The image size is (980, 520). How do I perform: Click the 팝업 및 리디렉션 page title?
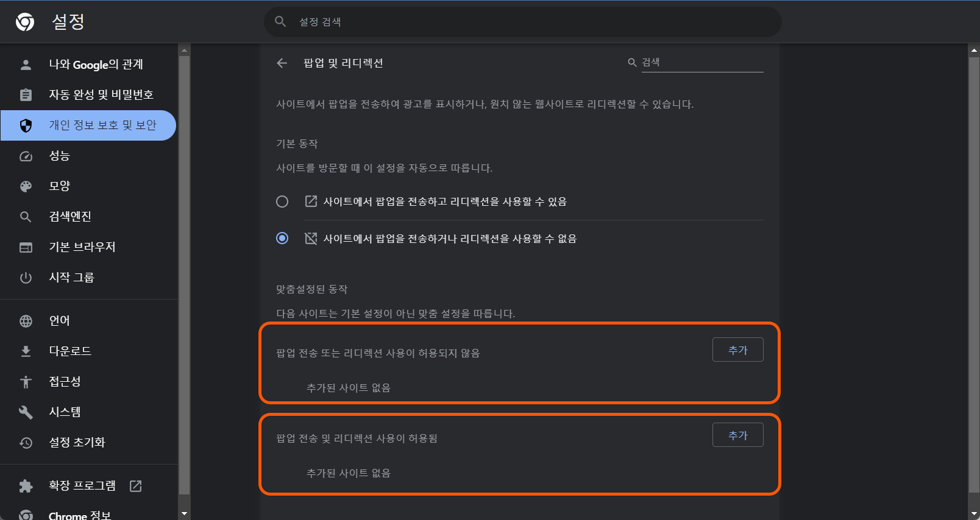tap(343, 63)
